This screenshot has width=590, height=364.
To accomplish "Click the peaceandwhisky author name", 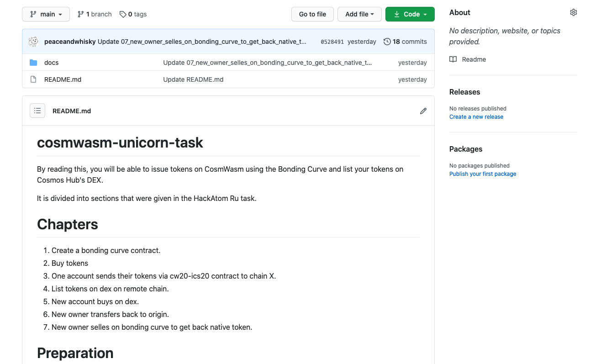I will click(x=70, y=42).
